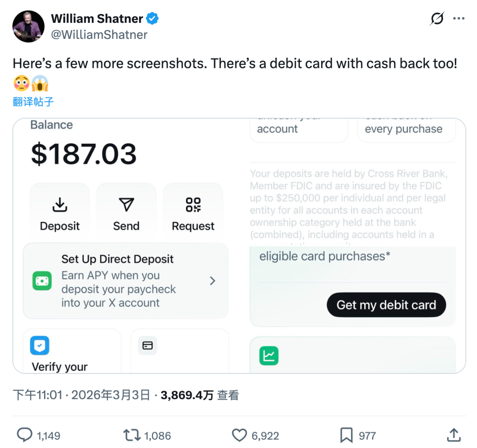Click the Grok icon at top right
The width and height of the screenshot is (477, 448).
pyautogui.click(x=437, y=19)
